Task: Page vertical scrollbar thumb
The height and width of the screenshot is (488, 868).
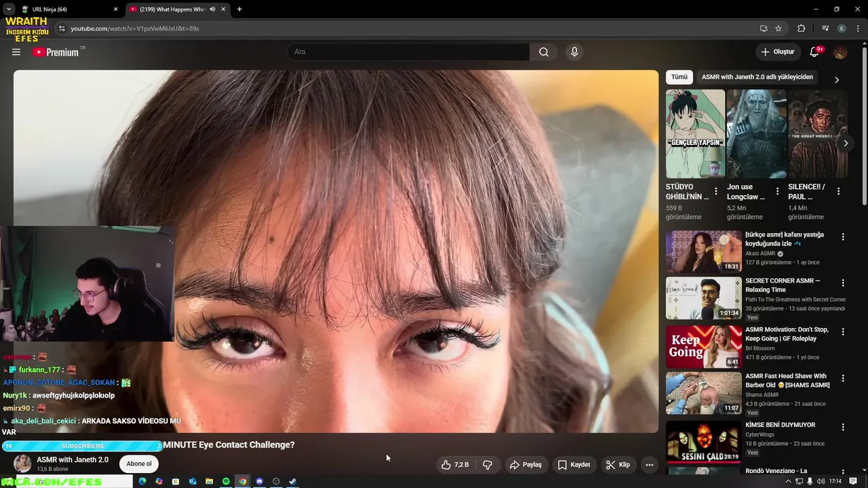Action: 864,125
